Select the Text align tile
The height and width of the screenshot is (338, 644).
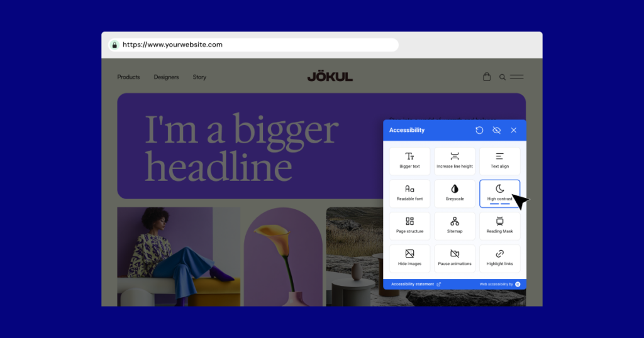click(x=499, y=161)
